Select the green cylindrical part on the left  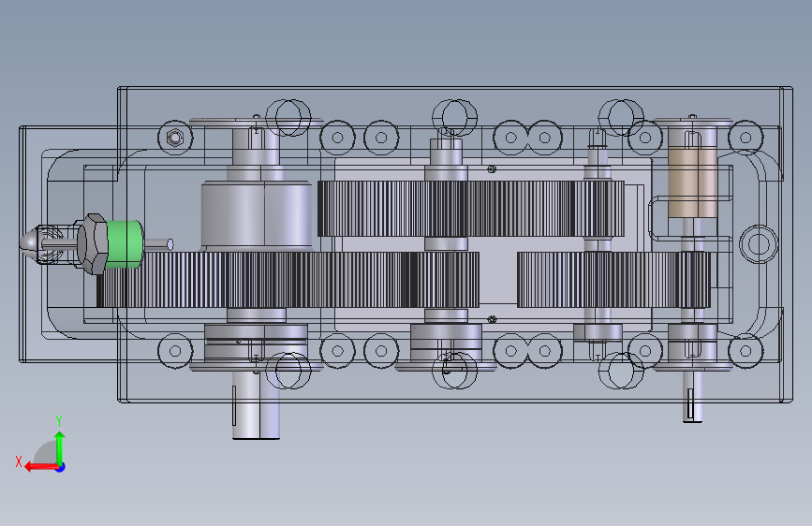tap(125, 244)
